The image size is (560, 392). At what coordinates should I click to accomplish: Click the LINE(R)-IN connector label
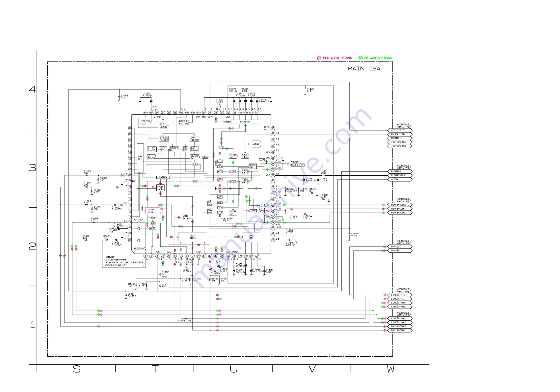tap(399, 299)
